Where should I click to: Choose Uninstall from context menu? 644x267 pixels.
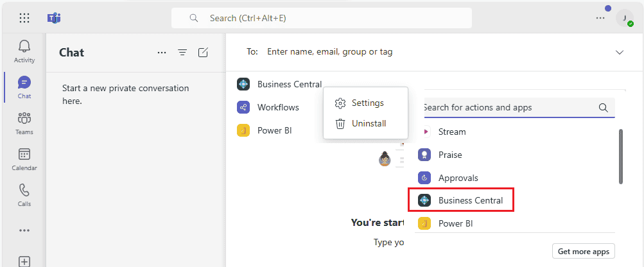pos(369,123)
